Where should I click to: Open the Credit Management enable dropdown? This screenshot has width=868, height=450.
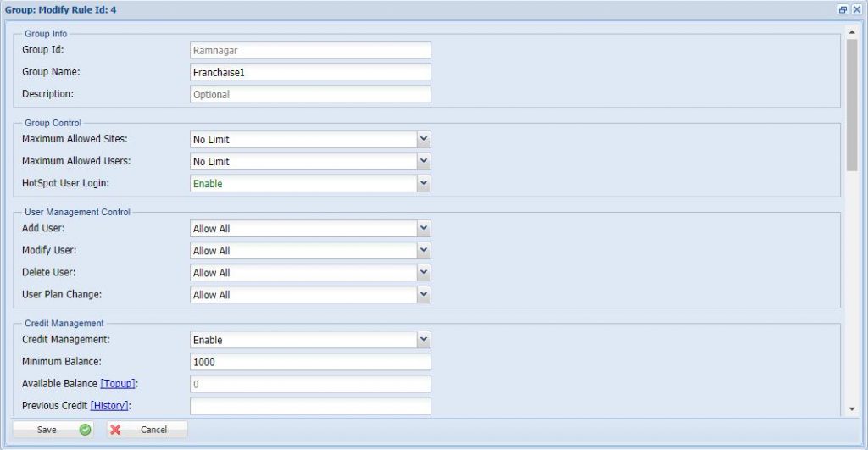pyautogui.click(x=424, y=339)
